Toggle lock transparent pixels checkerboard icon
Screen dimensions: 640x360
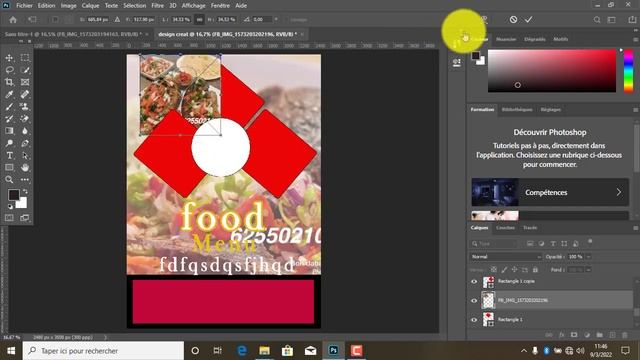click(493, 270)
